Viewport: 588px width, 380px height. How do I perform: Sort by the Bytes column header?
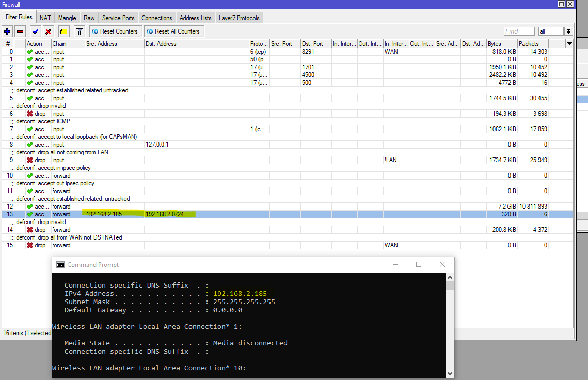(502, 44)
